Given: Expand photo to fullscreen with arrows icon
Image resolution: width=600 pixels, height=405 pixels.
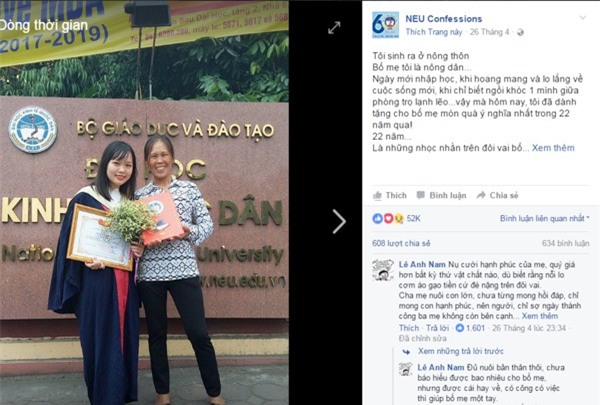Looking at the screenshot, I should coord(334,28).
